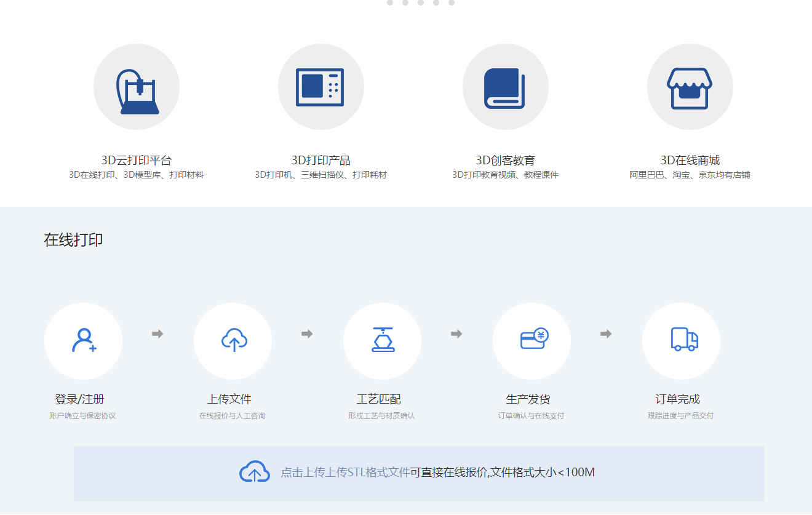
Task: Open the 3D云打印平台 title link
Action: coord(137,161)
